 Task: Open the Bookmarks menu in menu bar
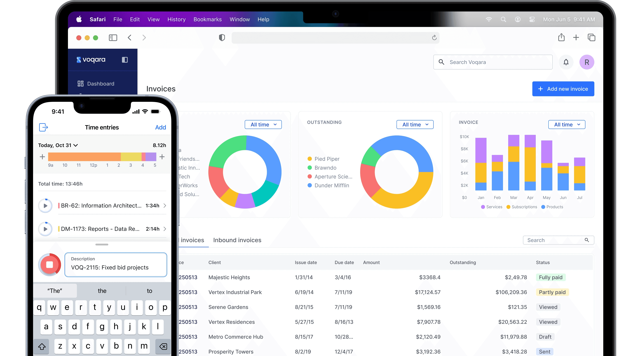coord(207,19)
